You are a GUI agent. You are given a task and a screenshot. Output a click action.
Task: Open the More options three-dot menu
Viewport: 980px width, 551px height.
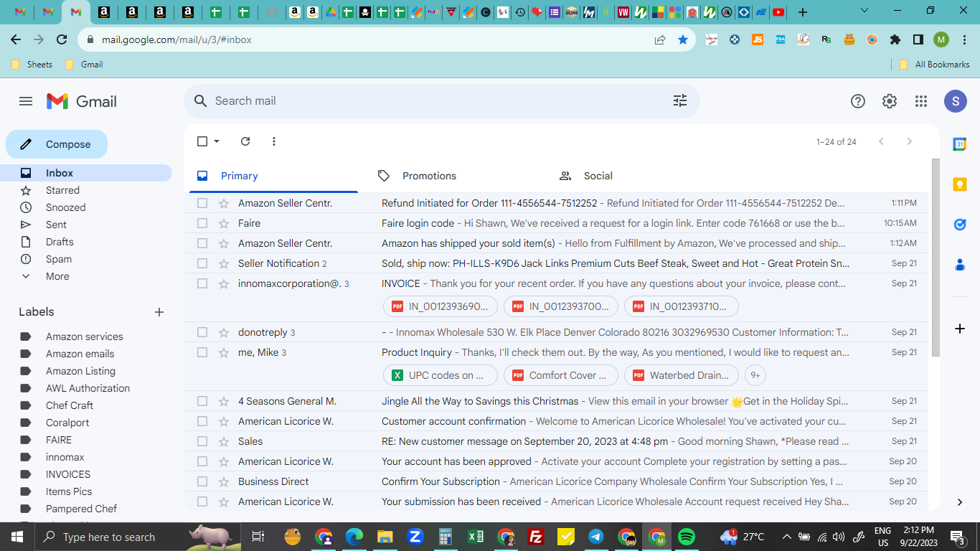(274, 141)
